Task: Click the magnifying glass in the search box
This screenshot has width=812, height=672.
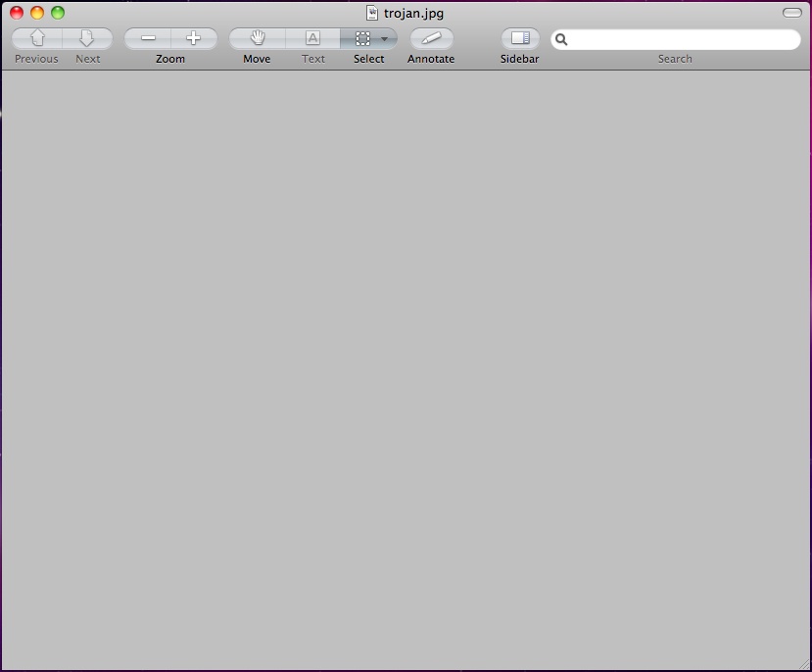Action: (x=562, y=40)
